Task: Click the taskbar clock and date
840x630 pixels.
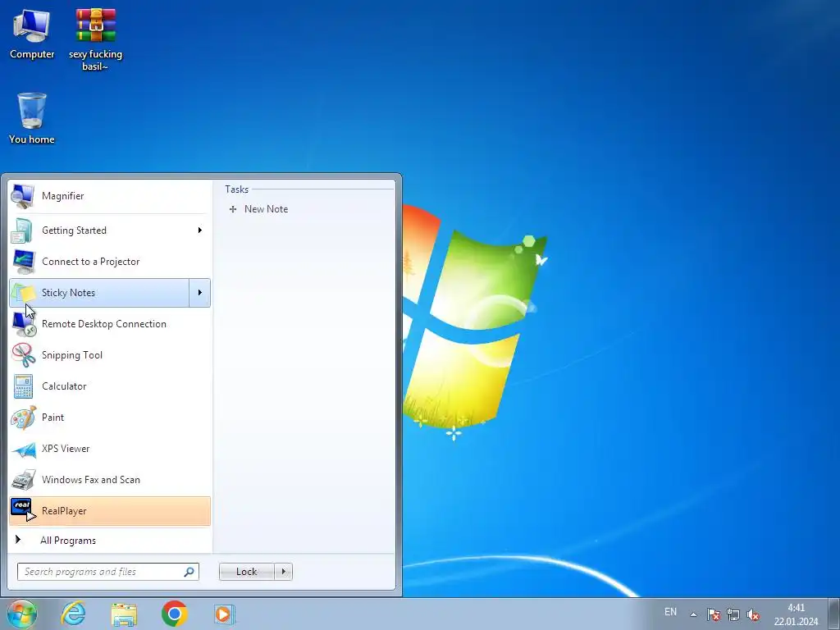Action: 796,614
